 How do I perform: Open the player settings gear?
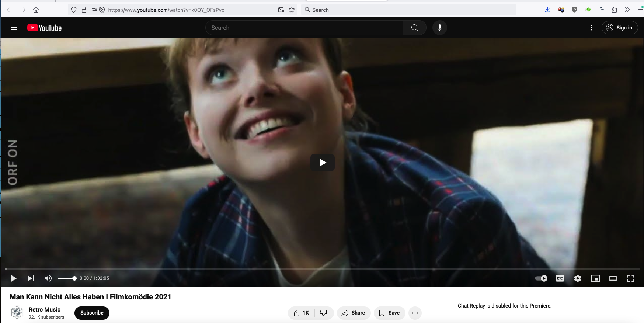point(578,278)
